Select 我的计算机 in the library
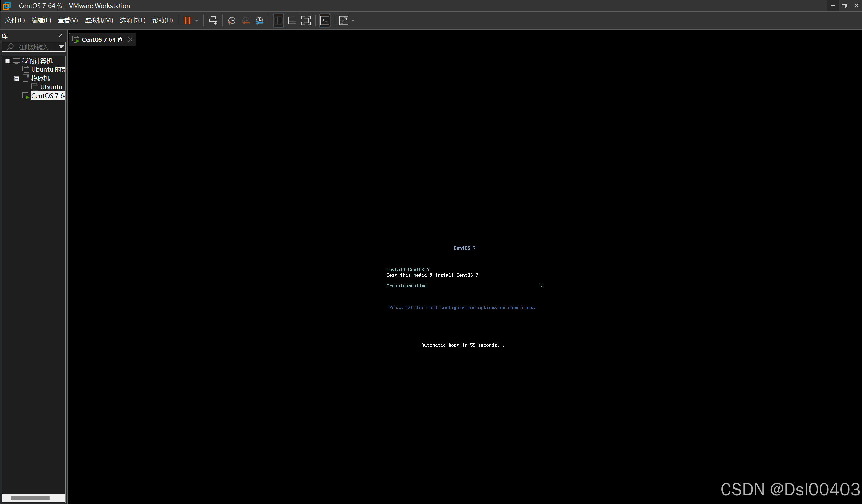 click(37, 61)
